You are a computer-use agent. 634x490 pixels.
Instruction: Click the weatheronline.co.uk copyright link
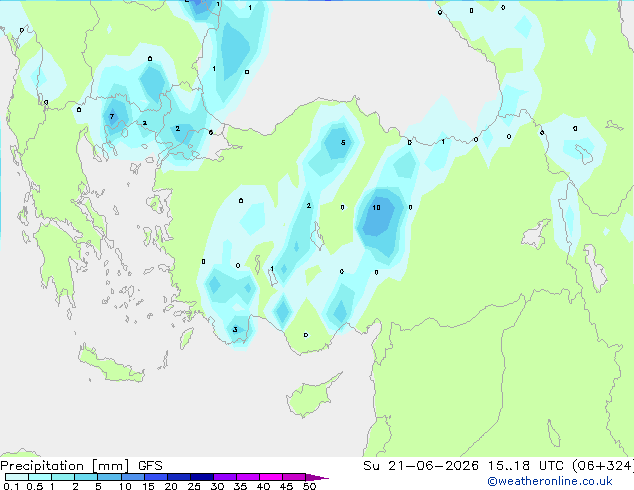coord(550,481)
